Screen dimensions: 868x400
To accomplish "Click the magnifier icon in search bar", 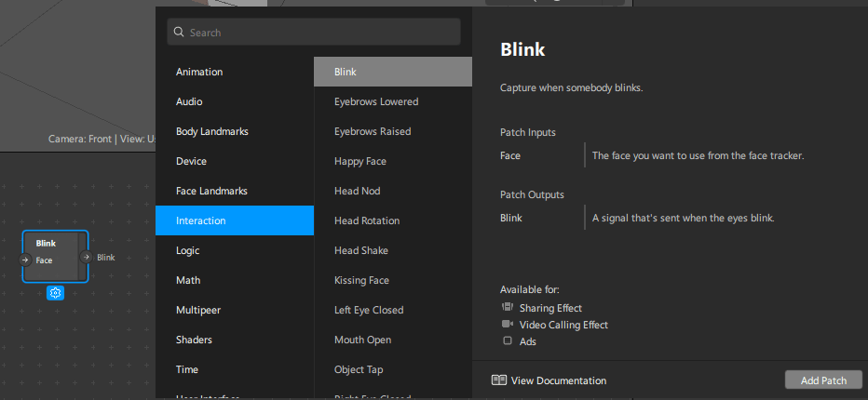I will pyautogui.click(x=178, y=33).
